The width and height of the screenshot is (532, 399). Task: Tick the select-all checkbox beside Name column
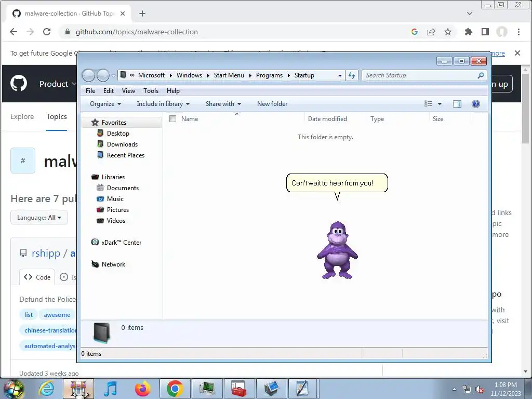point(172,119)
